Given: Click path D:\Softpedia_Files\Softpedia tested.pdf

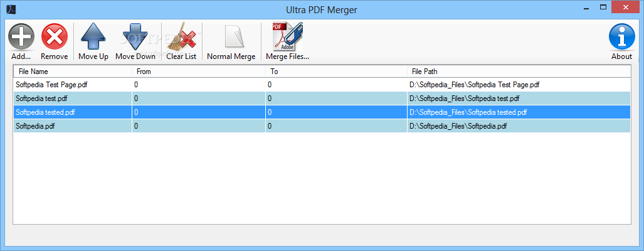Looking at the screenshot, I should (x=468, y=112).
